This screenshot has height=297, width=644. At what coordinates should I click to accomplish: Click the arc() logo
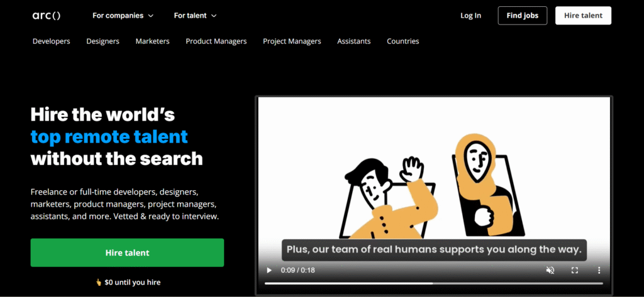click(47, 16)
